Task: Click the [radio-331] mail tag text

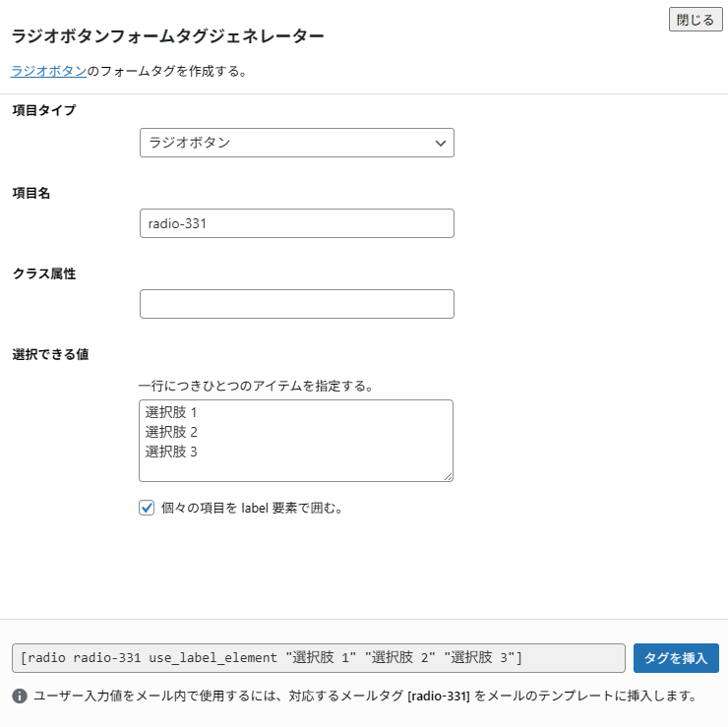Action: (x=438, y=697)
